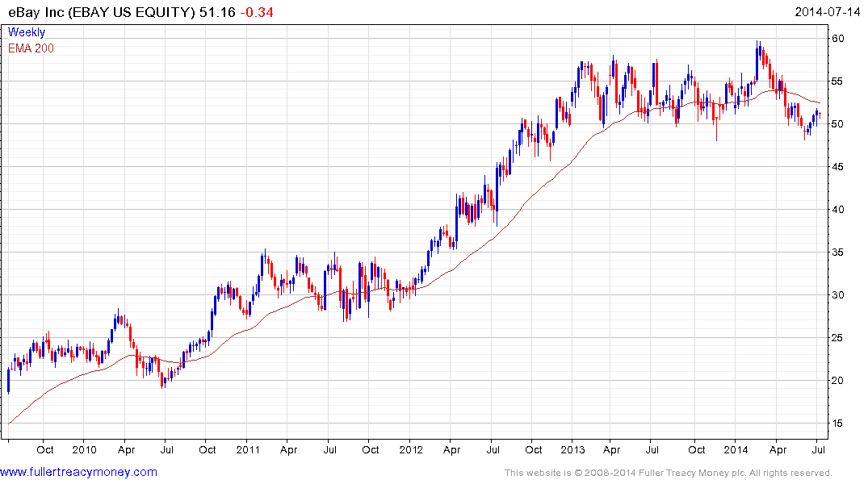Click the 2010 year label on the time axis
The width and height of the screenshot is (868, 484).
coord(84,449)
